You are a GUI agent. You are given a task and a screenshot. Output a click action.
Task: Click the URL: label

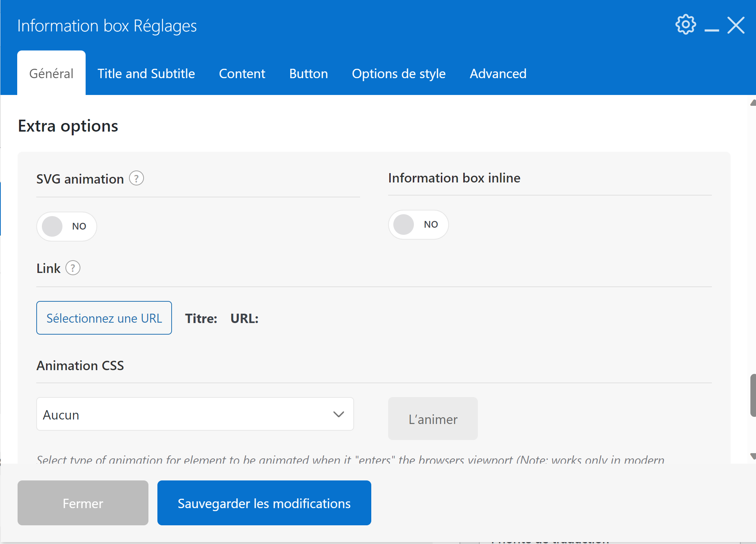245,318
